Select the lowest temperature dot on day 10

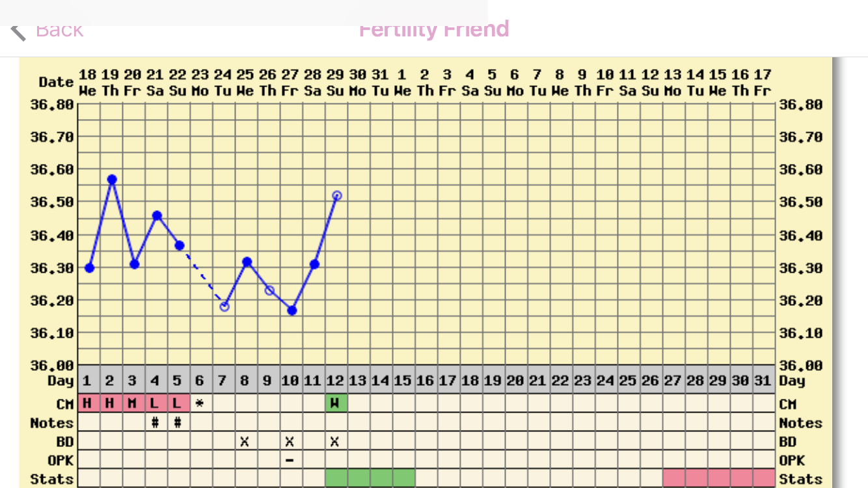click(x=292, y=310)
